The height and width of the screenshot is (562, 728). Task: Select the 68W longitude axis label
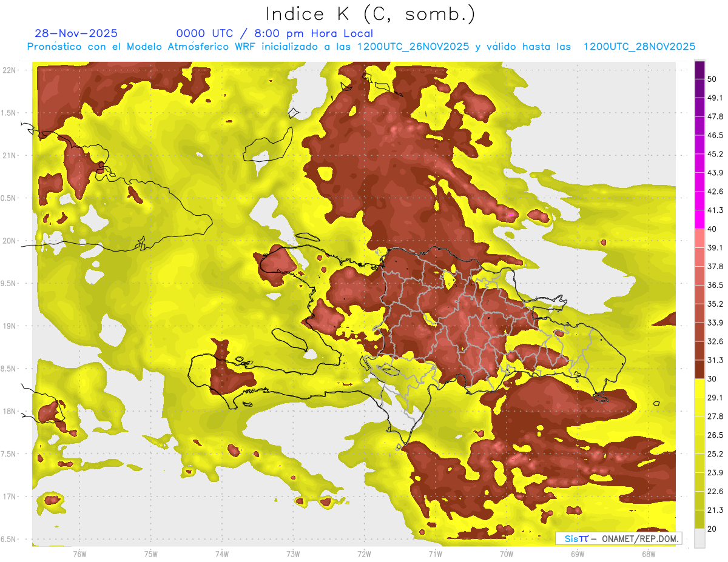(x=648, y=554)
